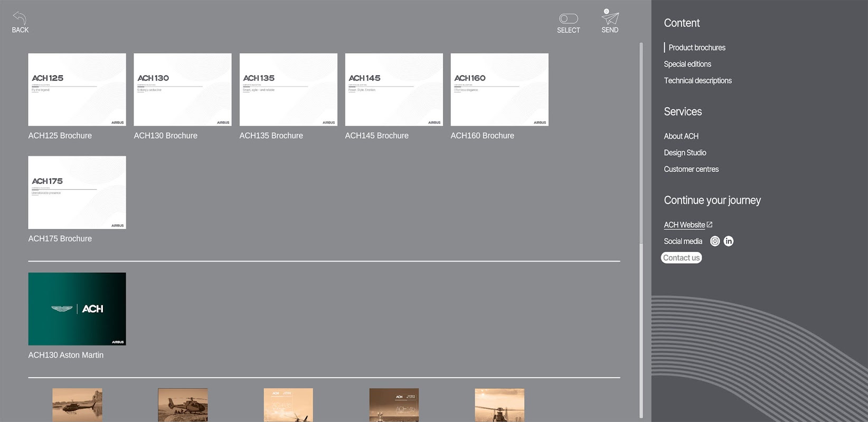Select Special editions in Content menu
868x422 pixels.
pos(687,64)
